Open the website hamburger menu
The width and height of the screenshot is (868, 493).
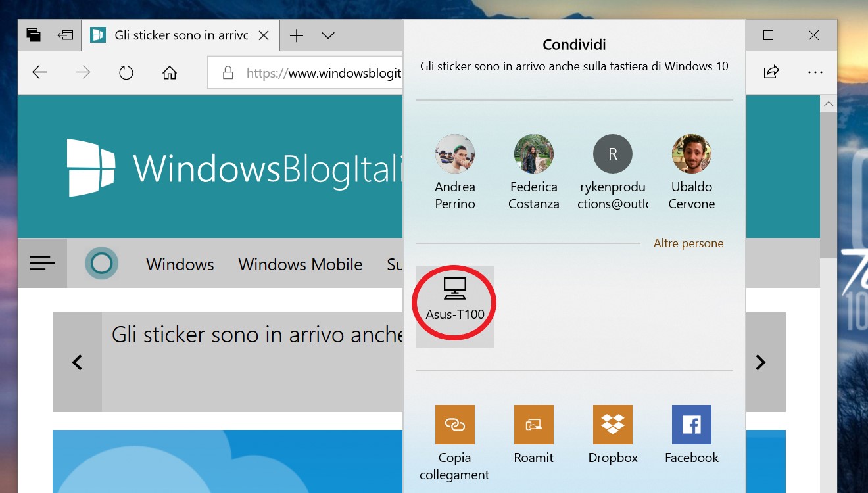click(42, 264)
